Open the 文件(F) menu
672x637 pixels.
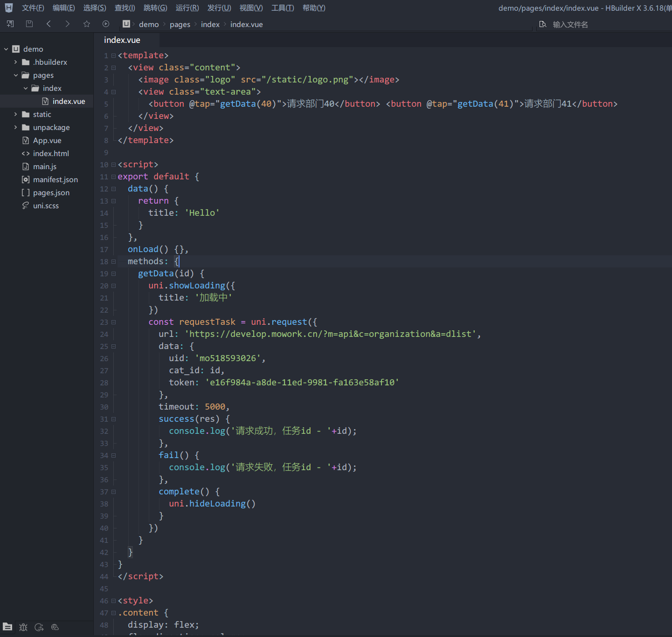coord(33,8)
